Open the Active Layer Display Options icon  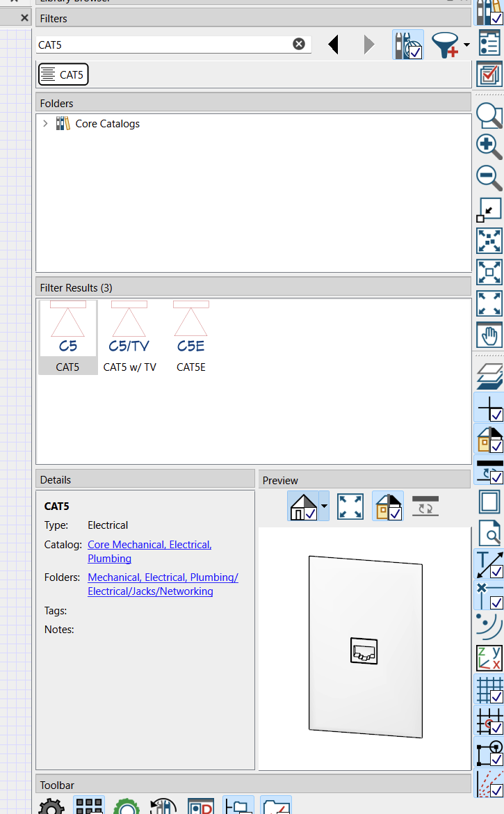489,74
